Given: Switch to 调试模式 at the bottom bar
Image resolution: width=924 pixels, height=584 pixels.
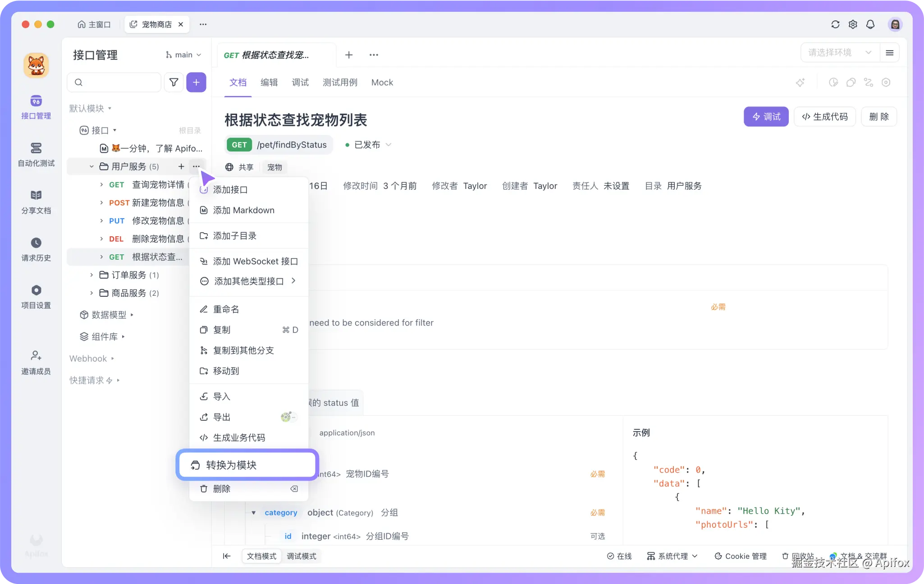Looking at the screenshot, I should 301,556.
